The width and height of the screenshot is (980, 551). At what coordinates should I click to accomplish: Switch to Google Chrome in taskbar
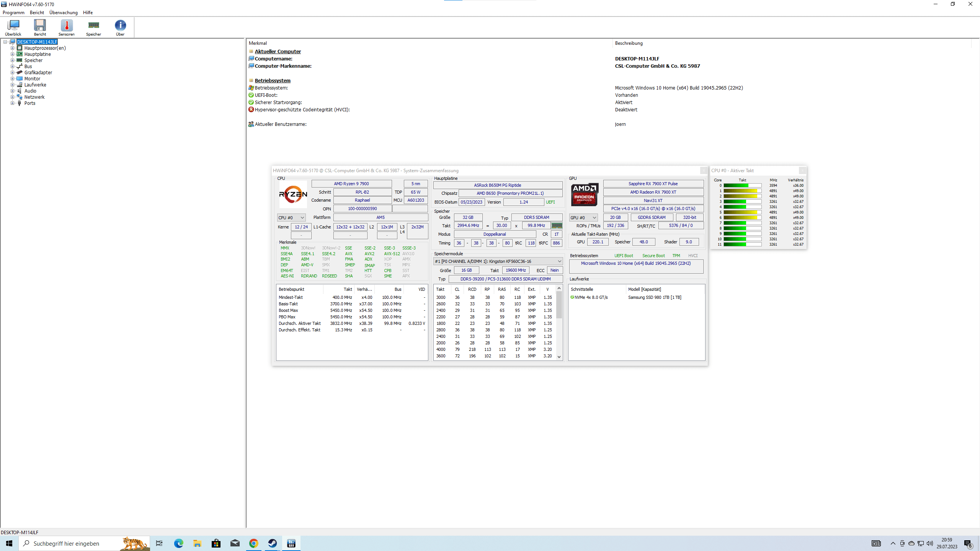[253, 543]
